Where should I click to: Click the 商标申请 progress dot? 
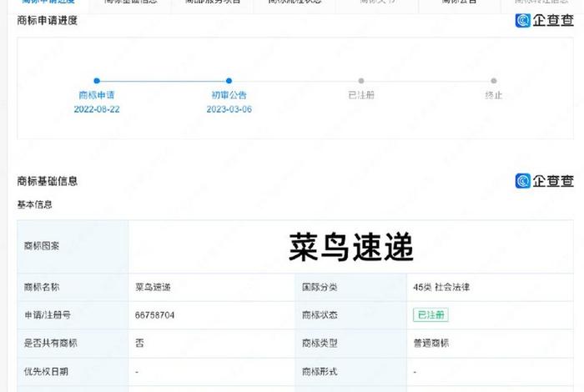(97, 80)
